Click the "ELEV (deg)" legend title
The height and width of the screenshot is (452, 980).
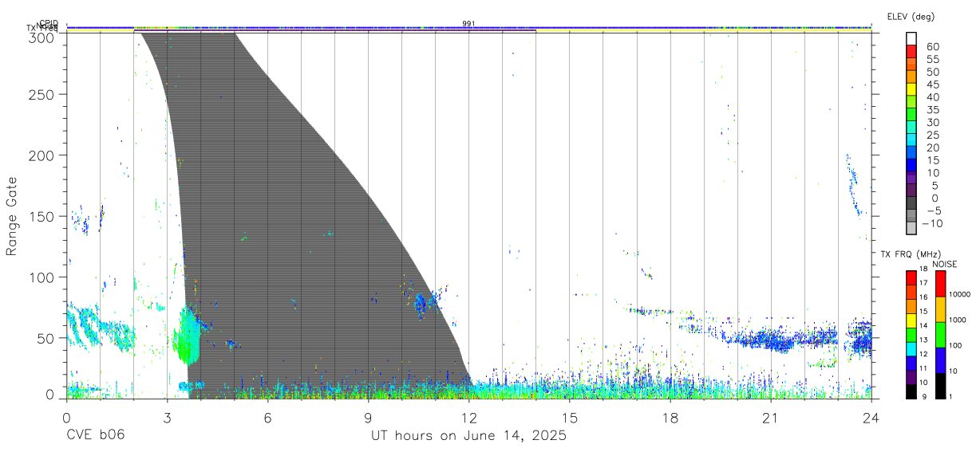[x=911, y=17]
